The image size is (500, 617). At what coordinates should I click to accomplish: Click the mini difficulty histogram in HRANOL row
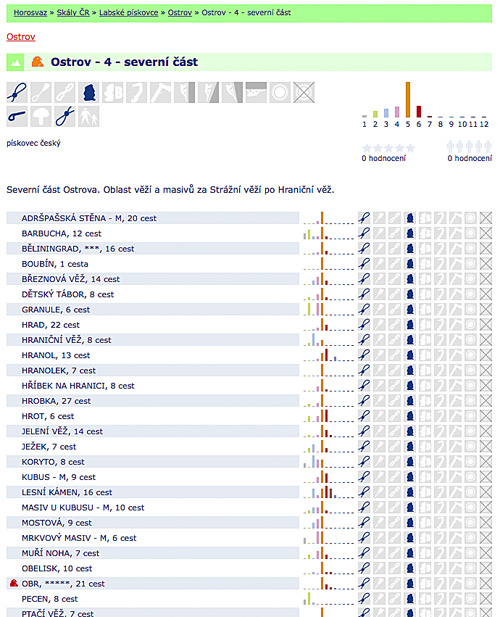point(328,355)
